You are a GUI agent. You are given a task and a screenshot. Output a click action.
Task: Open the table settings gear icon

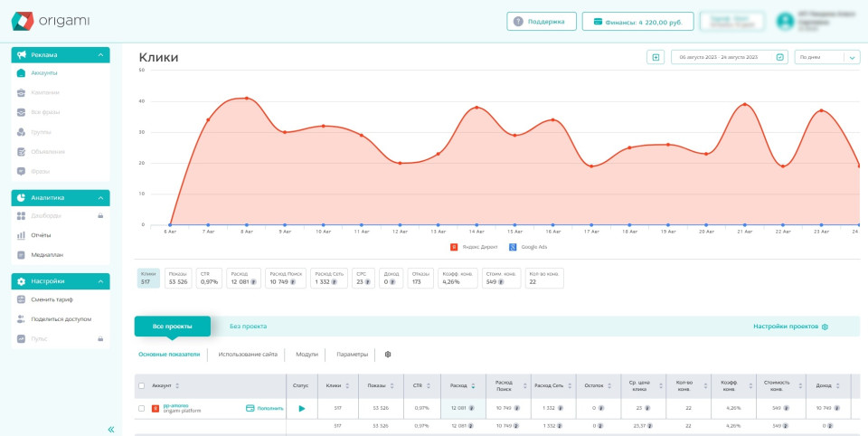pyautogui.click(x=389, y=355)
